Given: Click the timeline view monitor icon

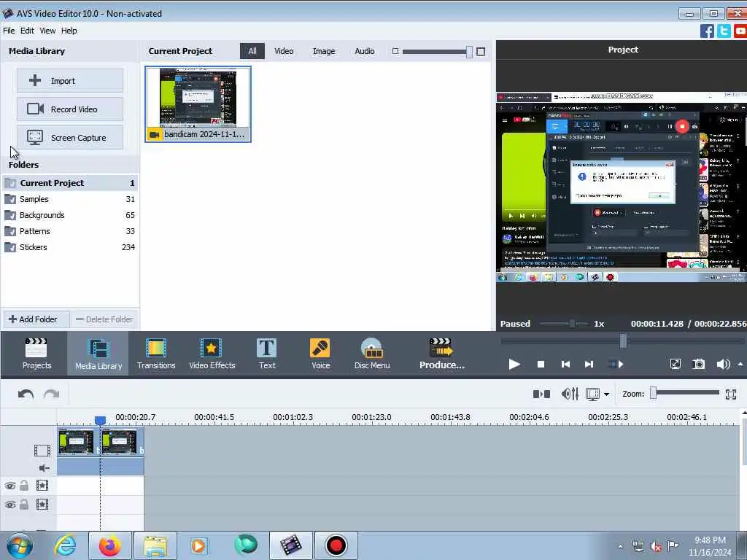Looking at the screenshot, I should click(x=592, y=394).
